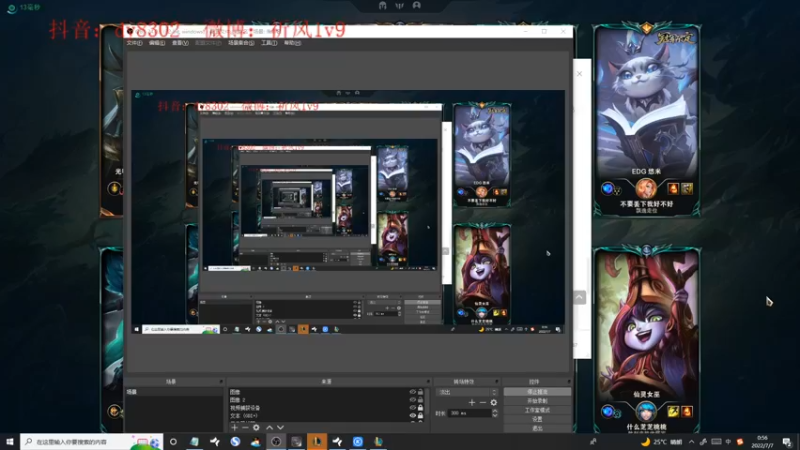The width and height of the screenshot is (800, 450).
Task: Open the 查看(V) menu in OBS
Action: (x=180, y=43)
